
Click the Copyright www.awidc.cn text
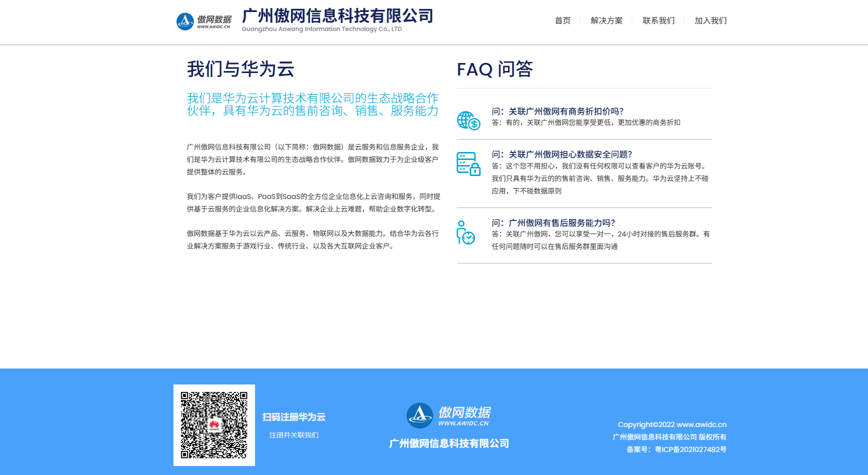(672, 424)
